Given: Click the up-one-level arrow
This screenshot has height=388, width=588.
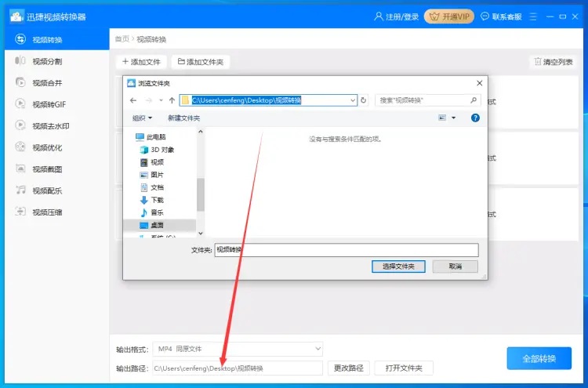Looking at the screenshot, I should point(172,100).
